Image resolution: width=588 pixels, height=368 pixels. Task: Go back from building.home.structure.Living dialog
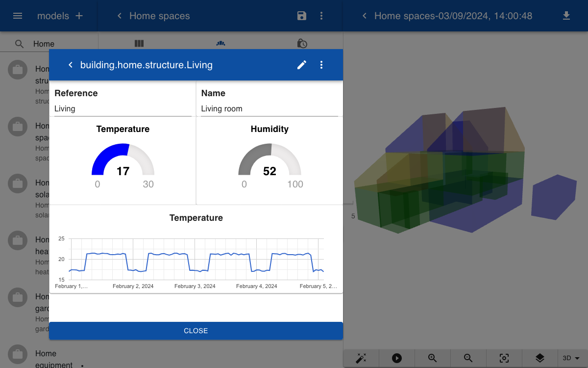[x=70, y=65]
